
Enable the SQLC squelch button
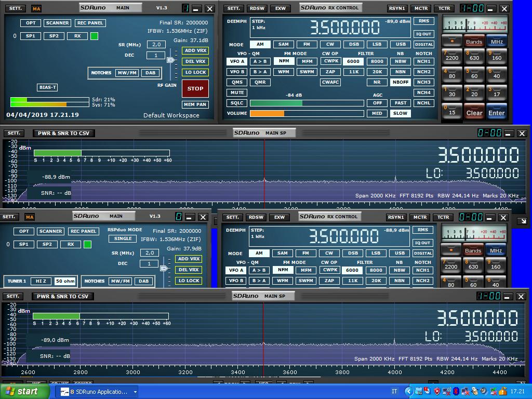tap(237, 103)
